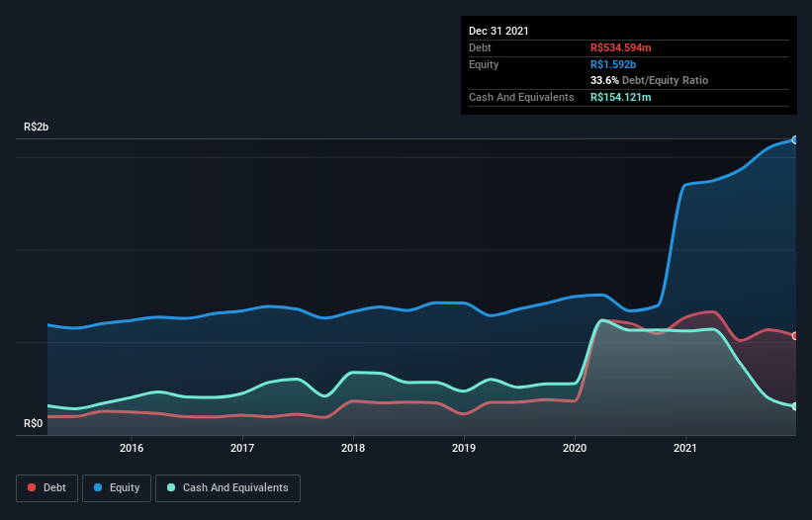
Task: Click the R$2b y-axis label
Action: tap(37, 127)
